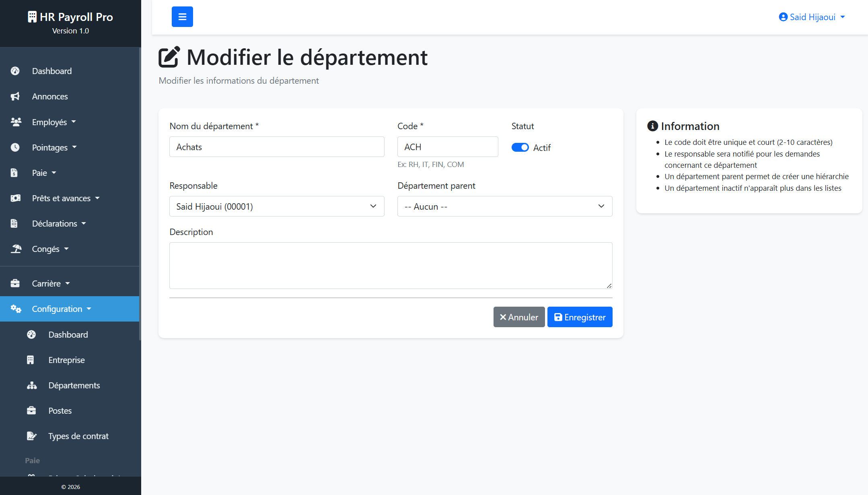This screenshot has width=868, height=495.
Task: Open the Said Hijaoui user menu
Action: click(x=812, y=17)
